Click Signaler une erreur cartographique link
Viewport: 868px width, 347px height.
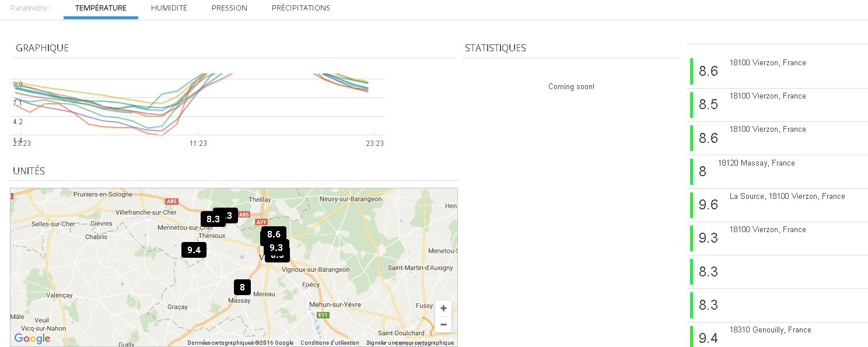point(409,343)
